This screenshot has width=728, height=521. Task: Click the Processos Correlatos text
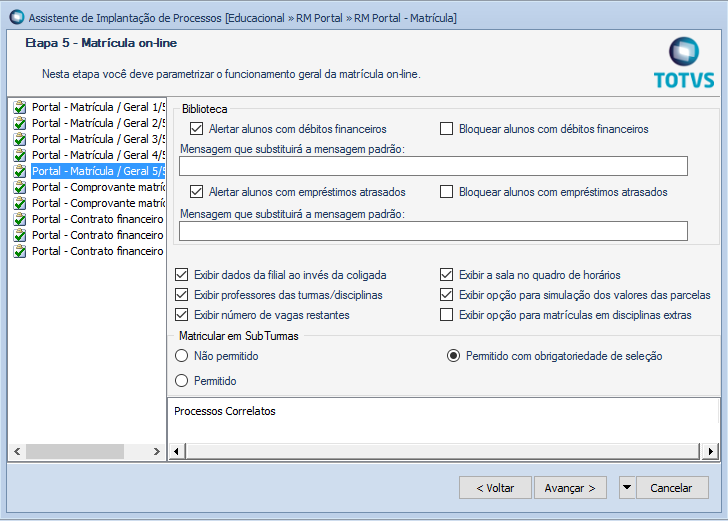coord(225,411)
